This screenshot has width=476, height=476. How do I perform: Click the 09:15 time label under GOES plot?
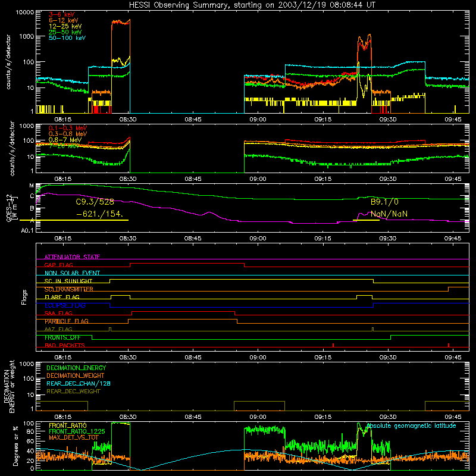pyautogui.click(x=322, y=239)
